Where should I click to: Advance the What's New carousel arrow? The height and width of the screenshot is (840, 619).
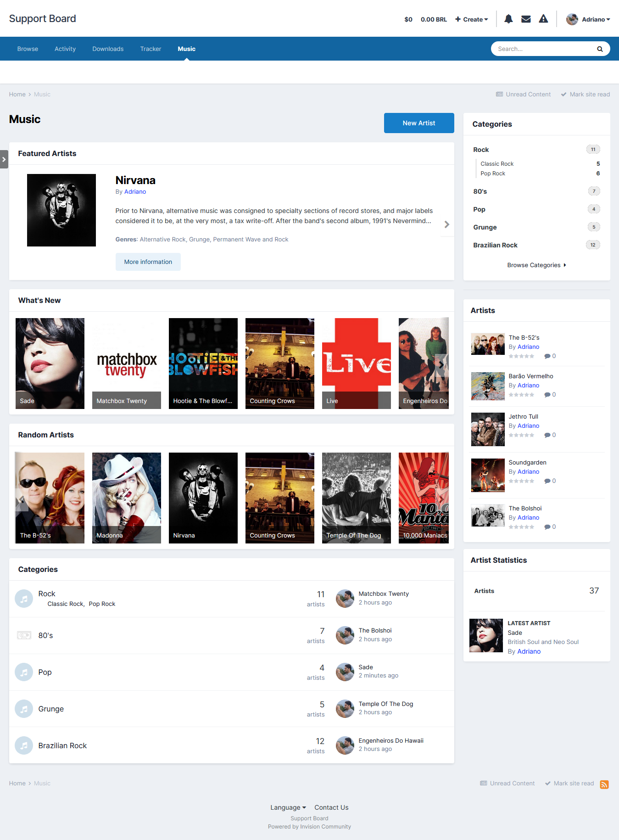click(x=441, y=365)
